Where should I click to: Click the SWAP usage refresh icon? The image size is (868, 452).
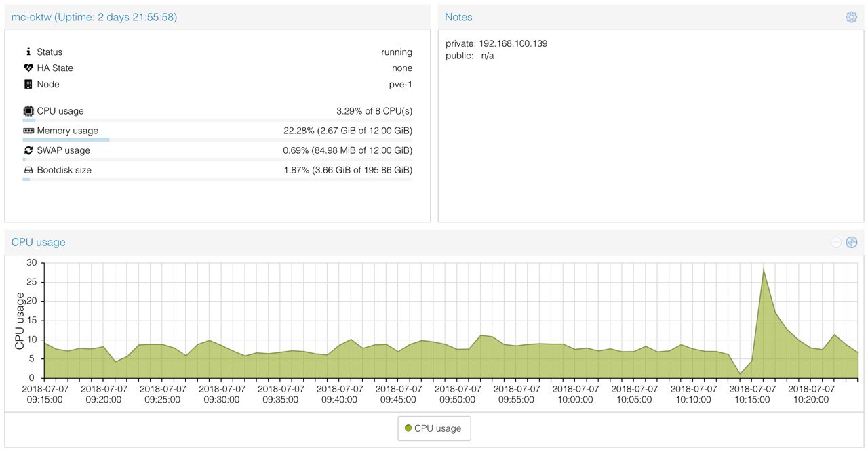[x=28, y=150]
